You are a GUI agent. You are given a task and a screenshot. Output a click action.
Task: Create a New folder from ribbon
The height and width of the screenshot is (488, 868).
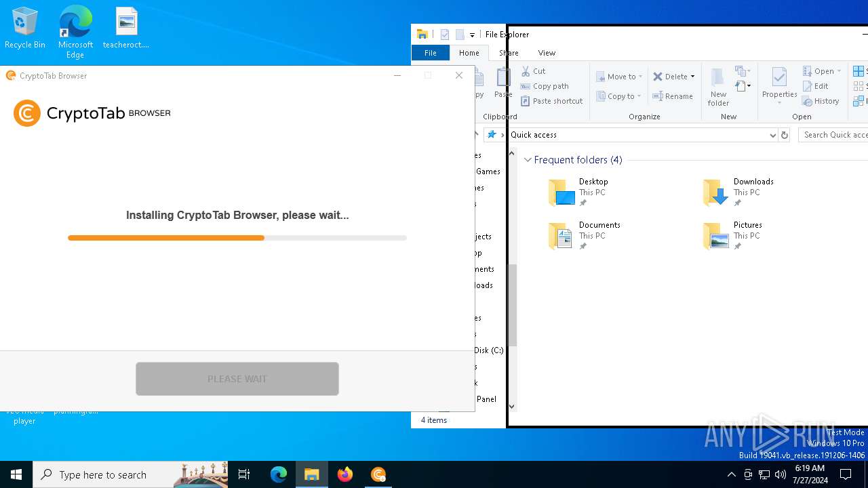click(718, 87)
